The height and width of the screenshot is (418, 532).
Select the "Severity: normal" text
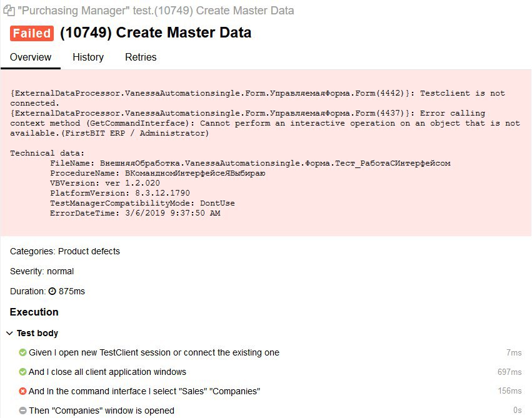[42, 271]
